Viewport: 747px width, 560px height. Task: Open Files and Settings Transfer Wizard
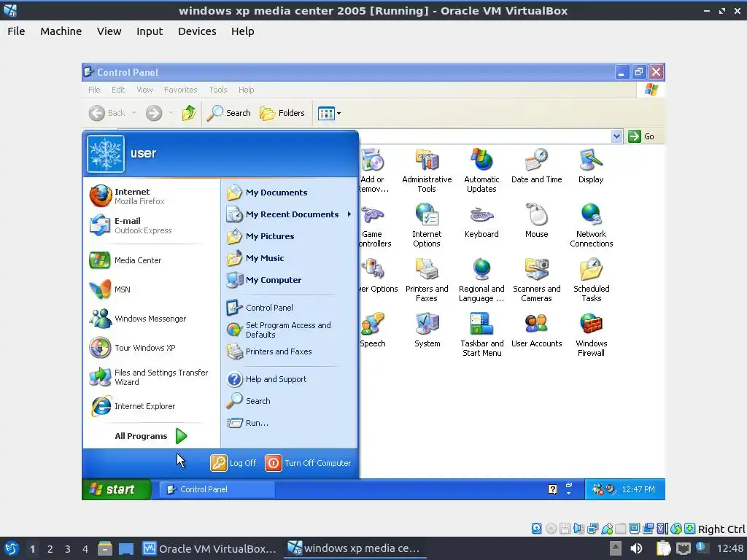pos(151,377)
